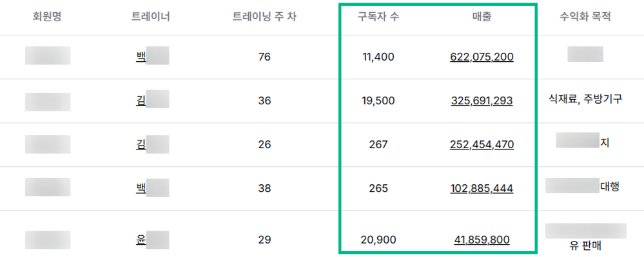Screen dimensions: 644x257
Task: Click trainer link 김 in the second row
Action: (x=141, y=100)
